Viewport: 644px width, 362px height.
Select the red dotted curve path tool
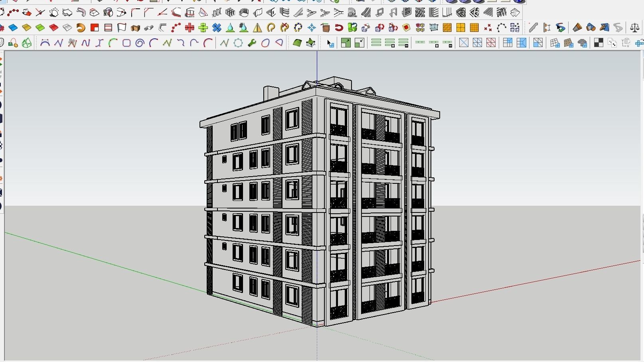(13, 13)
